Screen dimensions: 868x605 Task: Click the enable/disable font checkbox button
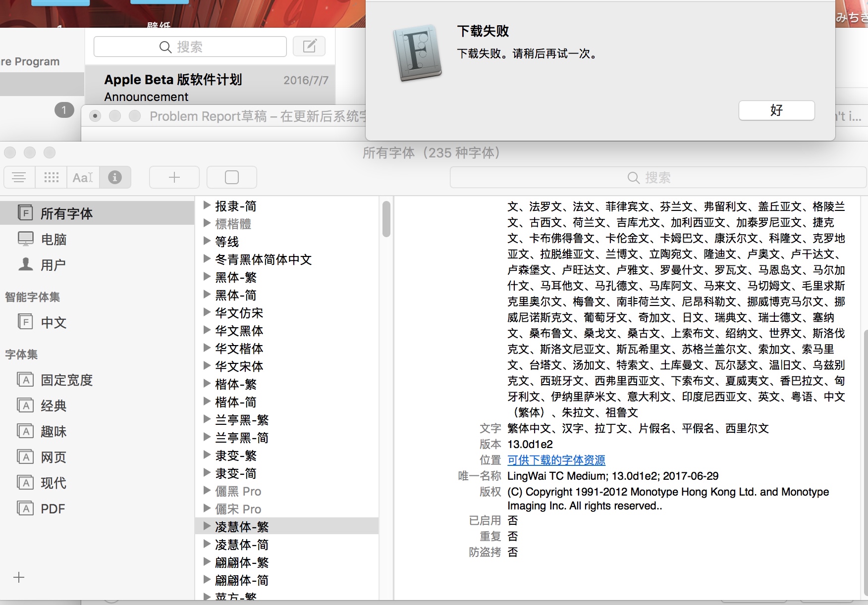232,177
